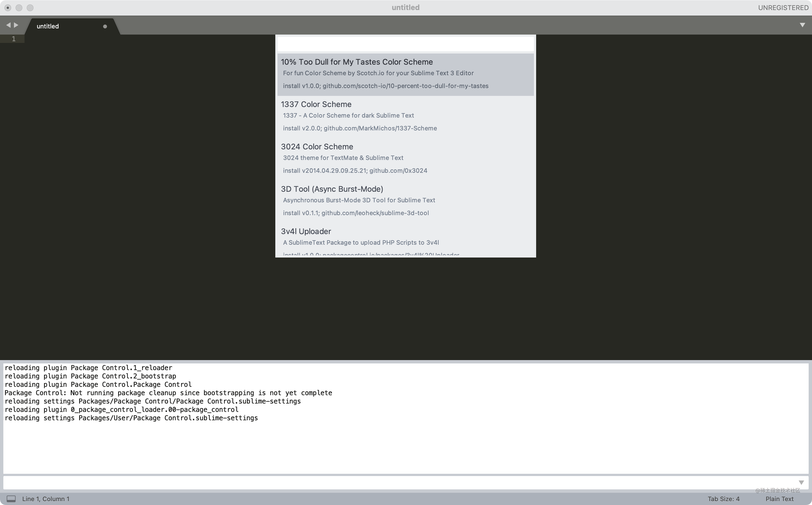Focus the package search input field

click(x=405, y=44)
